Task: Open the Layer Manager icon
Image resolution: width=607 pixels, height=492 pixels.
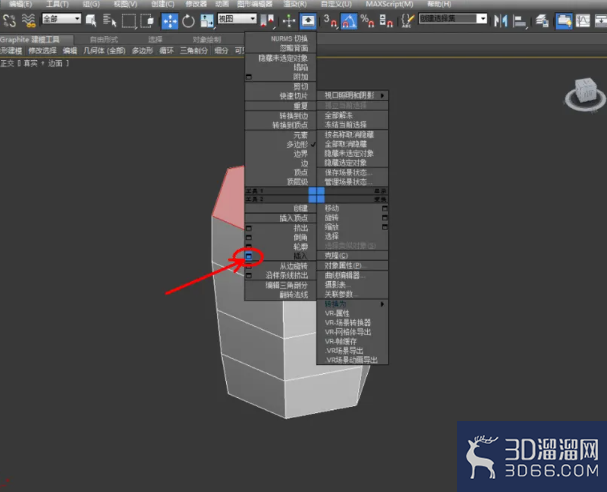Action: 542,21
